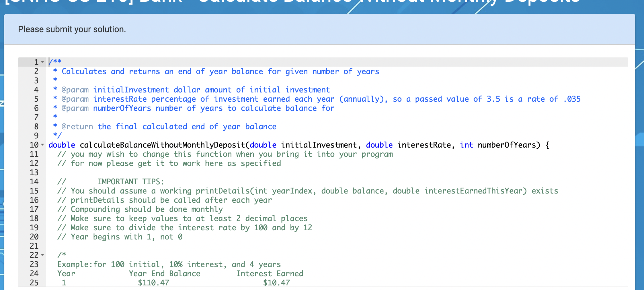The height and width of the screenshot is (290, 644).
Task: Click the Please submit your solution banner
Action: (72, 29)
